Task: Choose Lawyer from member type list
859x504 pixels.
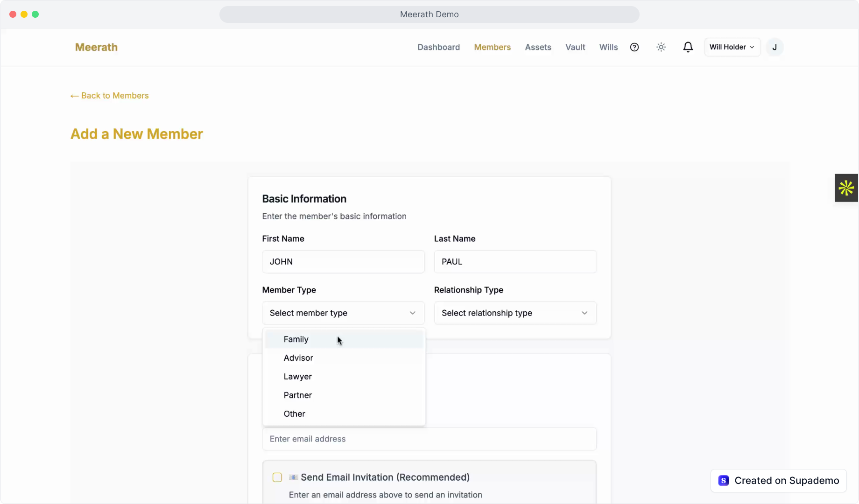Action: click(x=344, y=377)
